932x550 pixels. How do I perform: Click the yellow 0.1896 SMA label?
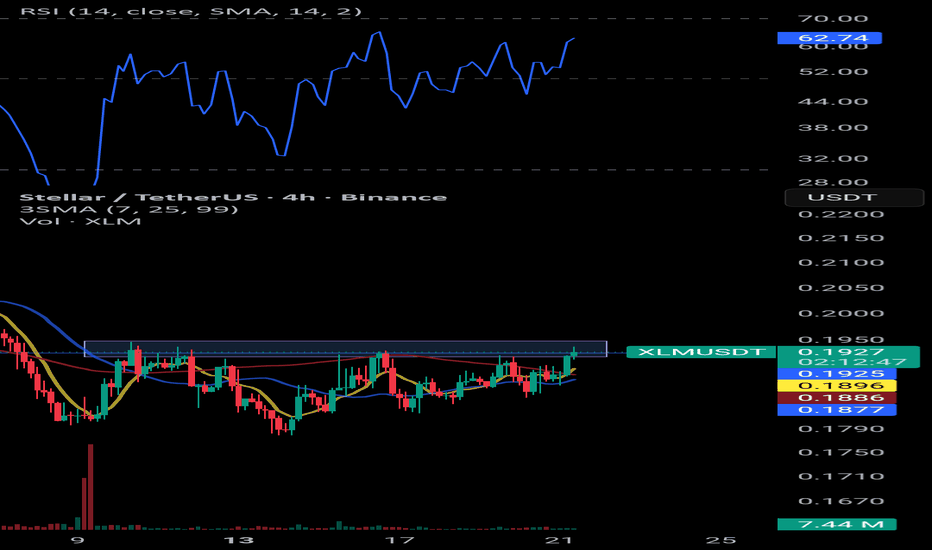(836, 385)
